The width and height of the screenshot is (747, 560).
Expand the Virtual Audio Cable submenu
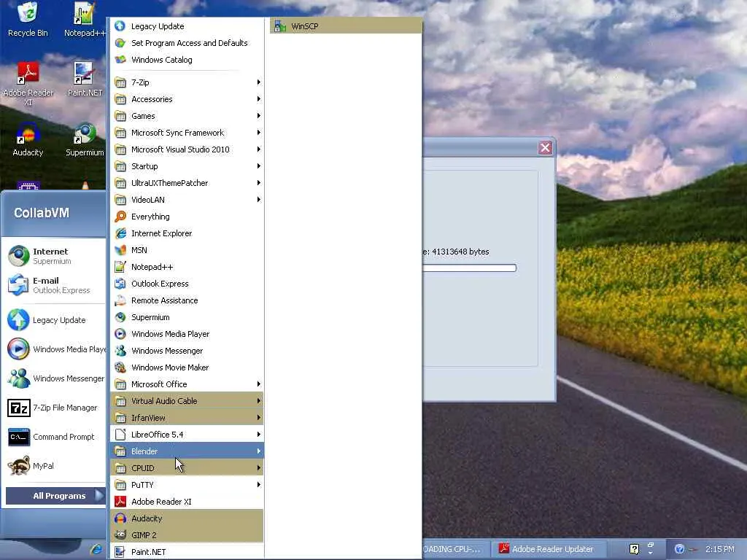pos(187,401)
